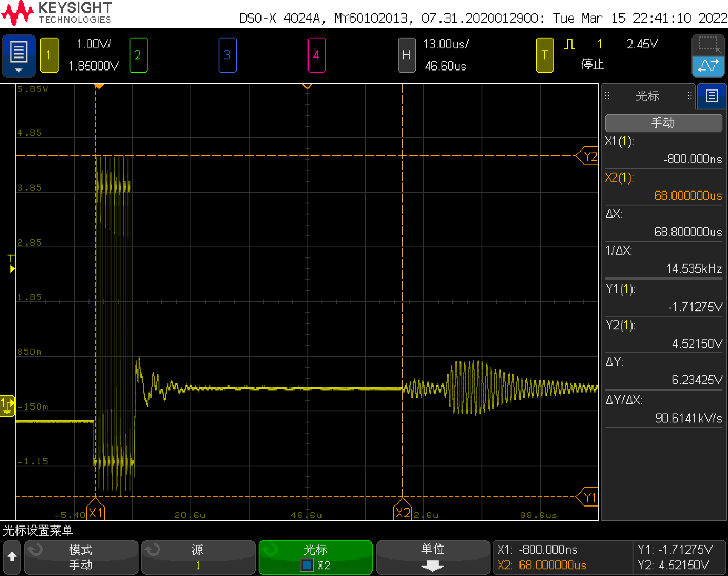This screenshot has width=728, height=576.
Task: Select the 光标 sidebar panel header
Action: tap(648, 96)
